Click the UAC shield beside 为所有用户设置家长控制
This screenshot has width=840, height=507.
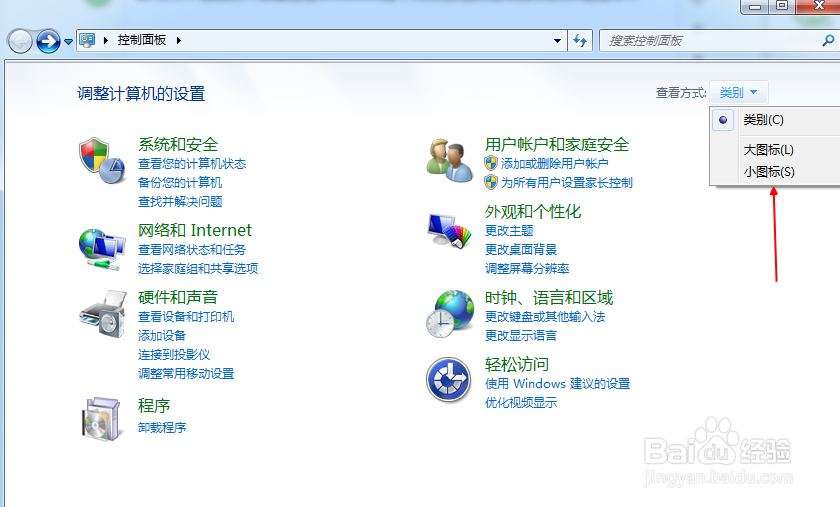pos(491,182)
